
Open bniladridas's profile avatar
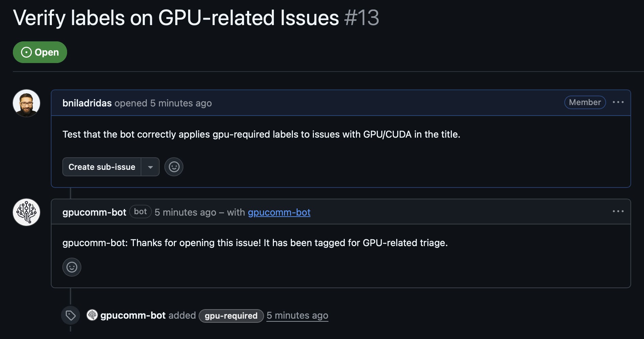[x=26, y=103]
